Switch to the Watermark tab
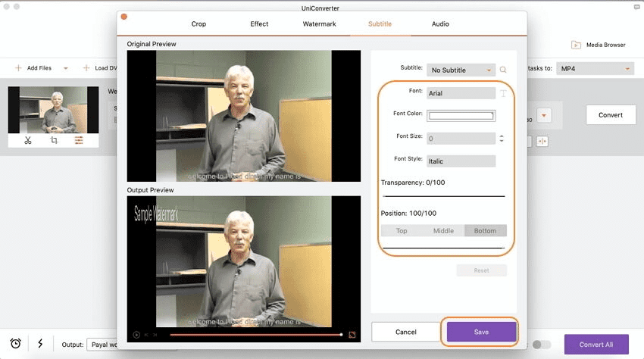The width and height of the screenshot is (644, 359). tap(318, 24)
